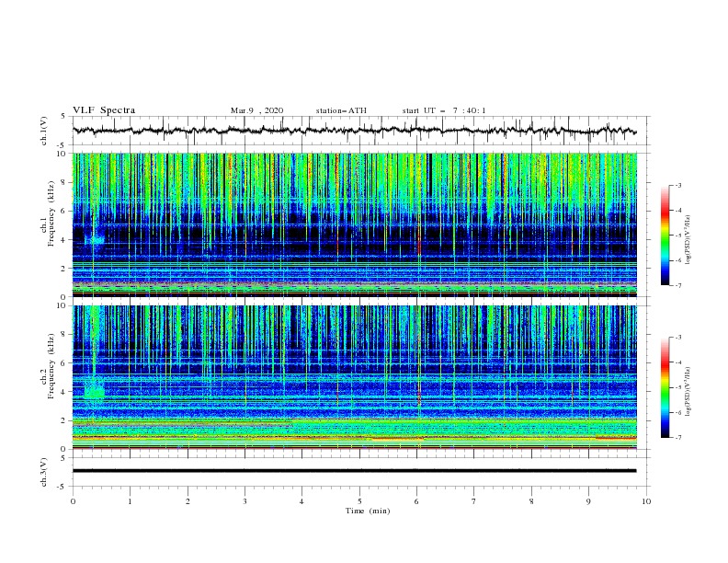The width and height of the screenshot is (728, 563).
Task: Click the 'ch.1(V)' waveform axis label
Action: coord(44,131)
